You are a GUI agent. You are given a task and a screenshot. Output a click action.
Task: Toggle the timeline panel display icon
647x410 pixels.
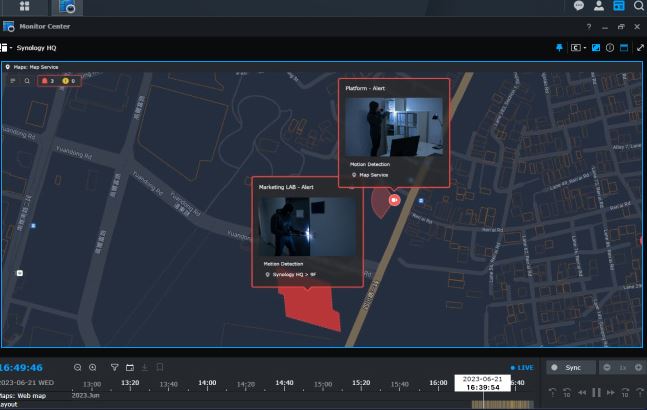pos(624,48)
